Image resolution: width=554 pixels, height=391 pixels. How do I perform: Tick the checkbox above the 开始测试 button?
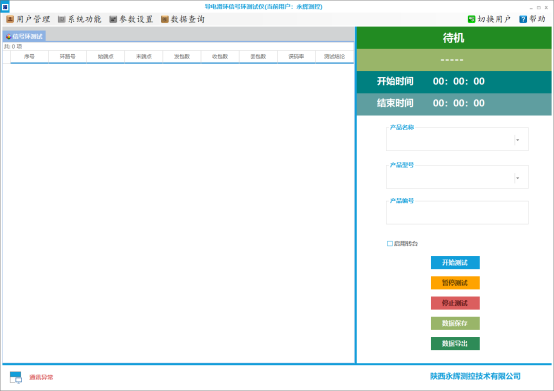[390, 243]
